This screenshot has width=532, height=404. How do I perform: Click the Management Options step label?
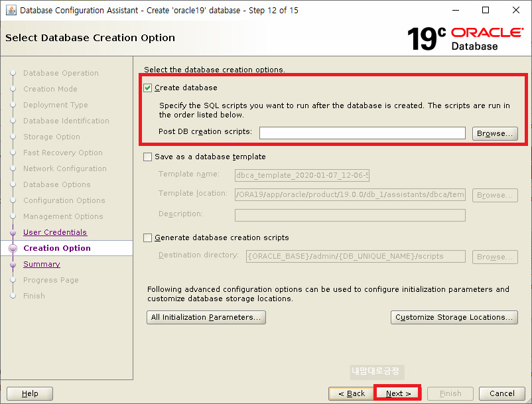[63, 217]
